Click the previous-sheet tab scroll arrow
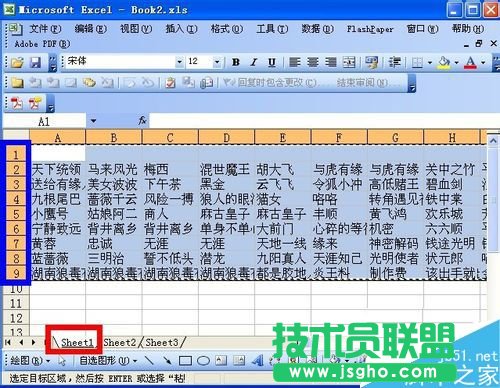This screenshot has width=500, height=388. pyautogui.click(x=21, y=342)
